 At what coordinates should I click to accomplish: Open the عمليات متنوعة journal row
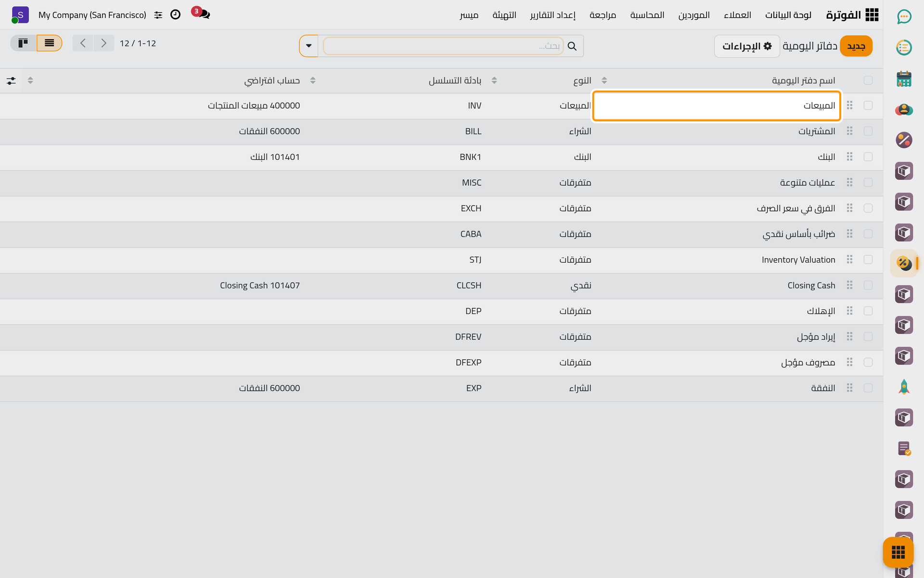(441, 183)
